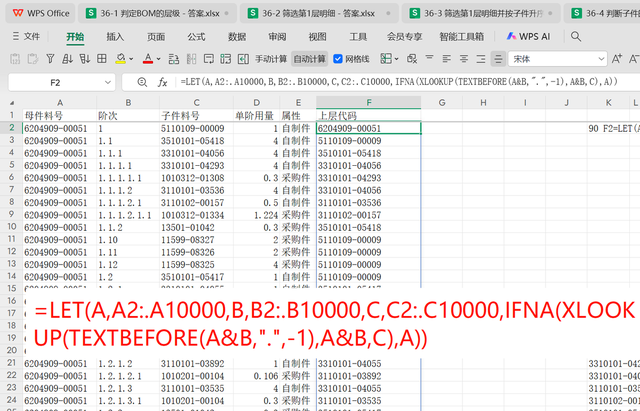
Task: Select row 2 header
Action: click(x=11, y=128)
